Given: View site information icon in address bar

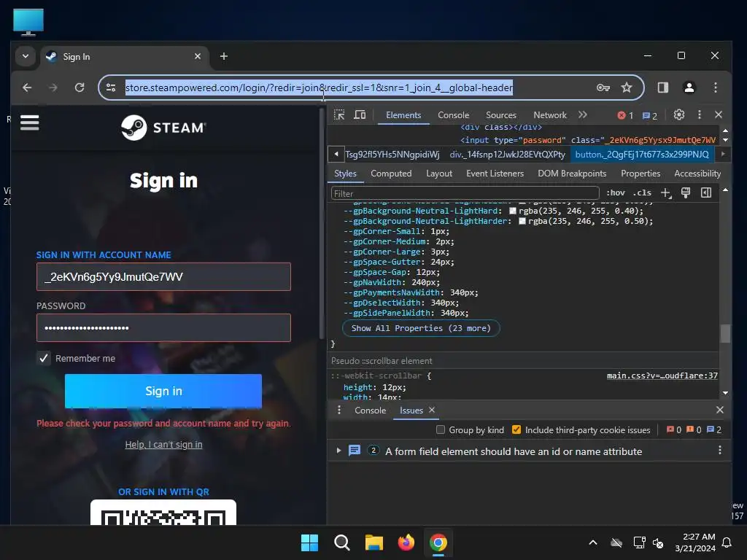Looking at the screenshot, I should 111,87.
